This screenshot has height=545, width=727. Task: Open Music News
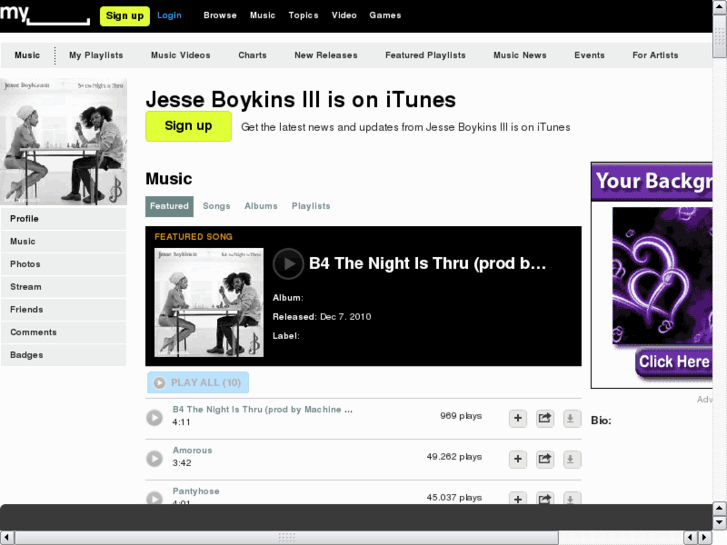(520, 55)
